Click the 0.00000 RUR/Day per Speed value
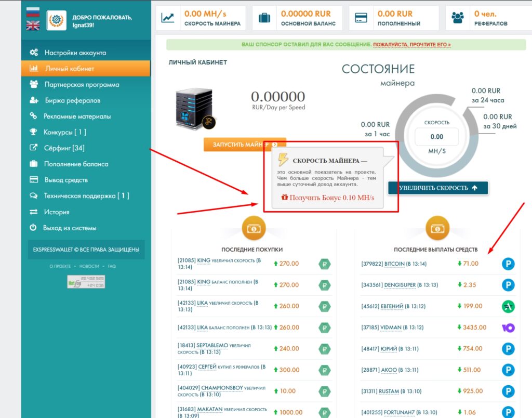The image size is (532, 418). [278, 96]
